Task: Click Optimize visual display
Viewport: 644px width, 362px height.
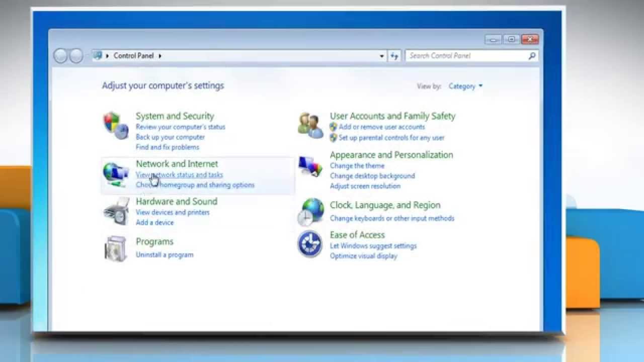Action: tap(363, 256)
